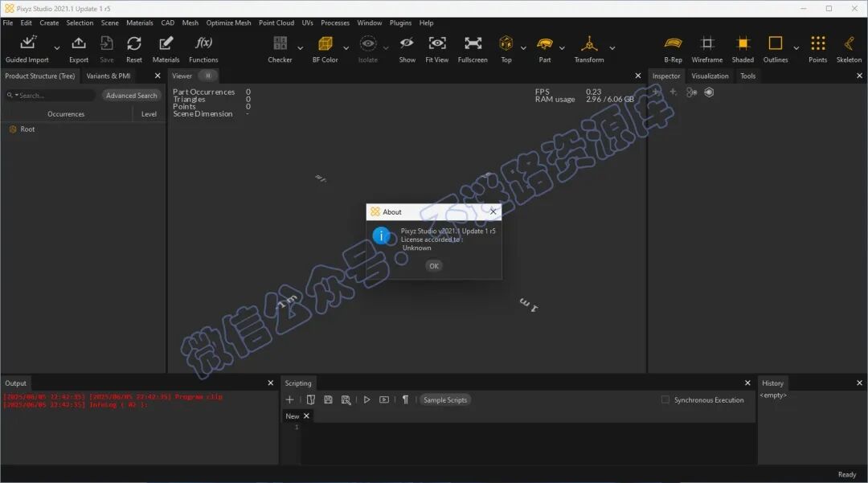
Task: Run the script with play icon
Action: [x=366, y=399]
